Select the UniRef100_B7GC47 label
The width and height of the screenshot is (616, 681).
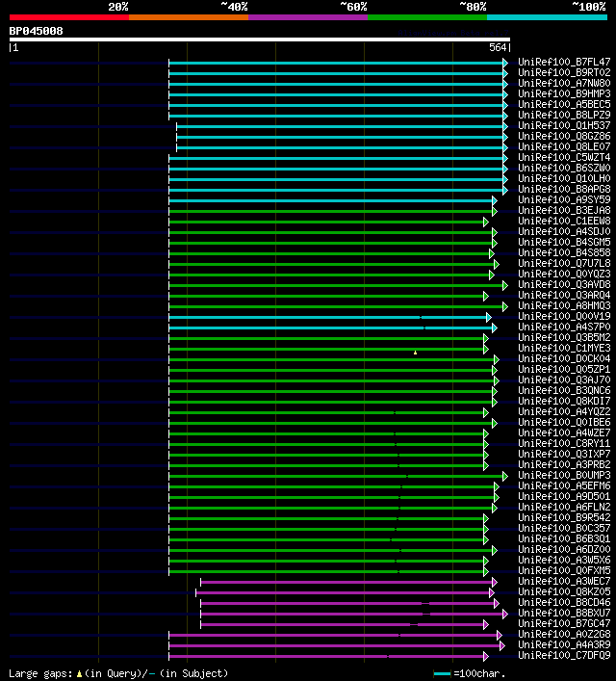pos(564,623)
